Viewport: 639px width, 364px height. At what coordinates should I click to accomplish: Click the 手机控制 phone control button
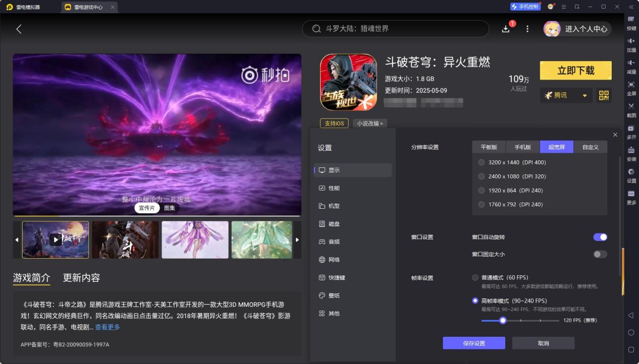click(525, 7)
